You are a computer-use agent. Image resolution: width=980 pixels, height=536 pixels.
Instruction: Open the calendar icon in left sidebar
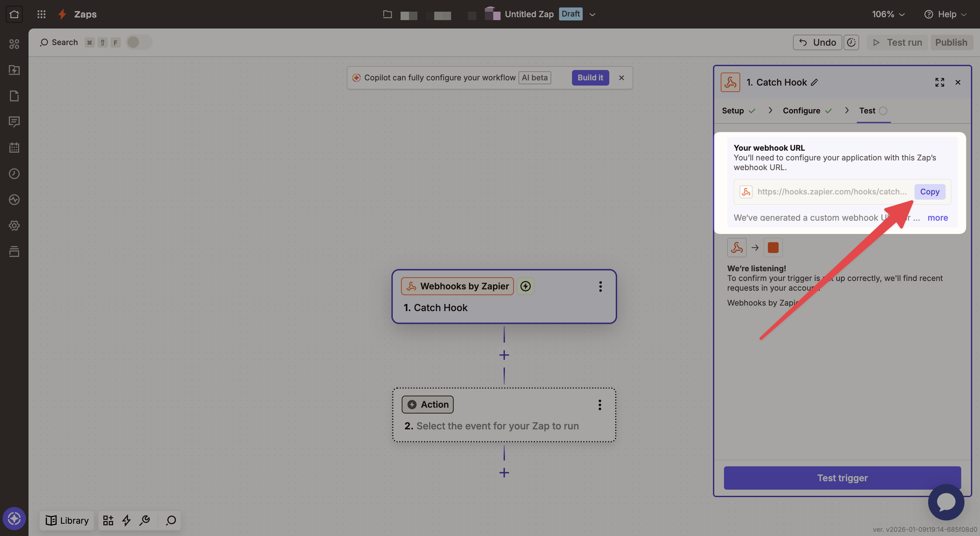click(14, 147)
